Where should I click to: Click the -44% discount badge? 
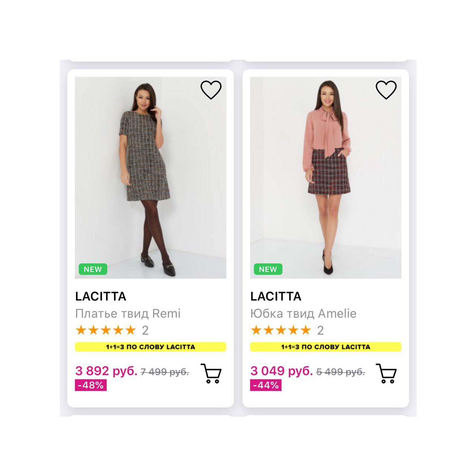coord(266,385)
